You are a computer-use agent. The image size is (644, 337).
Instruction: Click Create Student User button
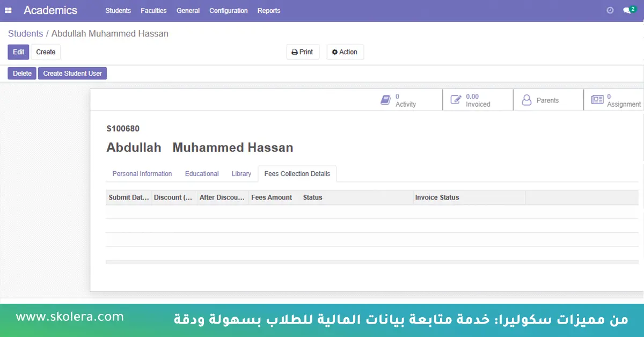click(x=72, y=74)
